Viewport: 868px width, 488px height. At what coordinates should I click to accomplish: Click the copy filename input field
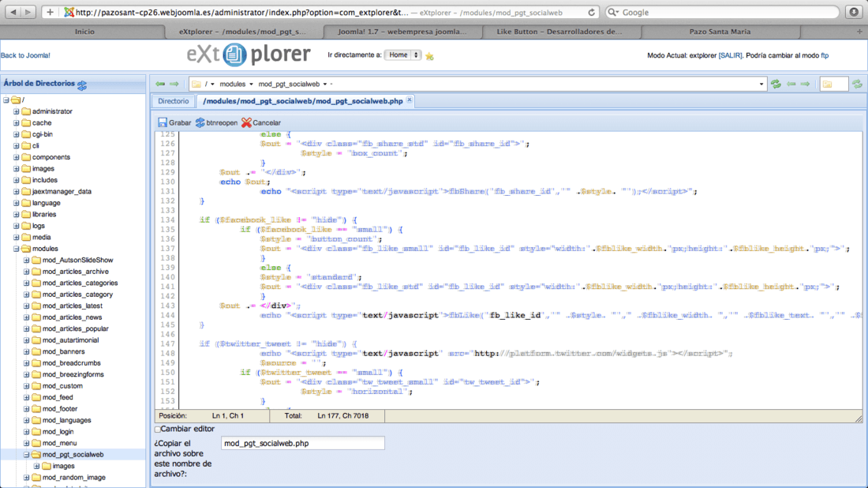tap(303, 443)
